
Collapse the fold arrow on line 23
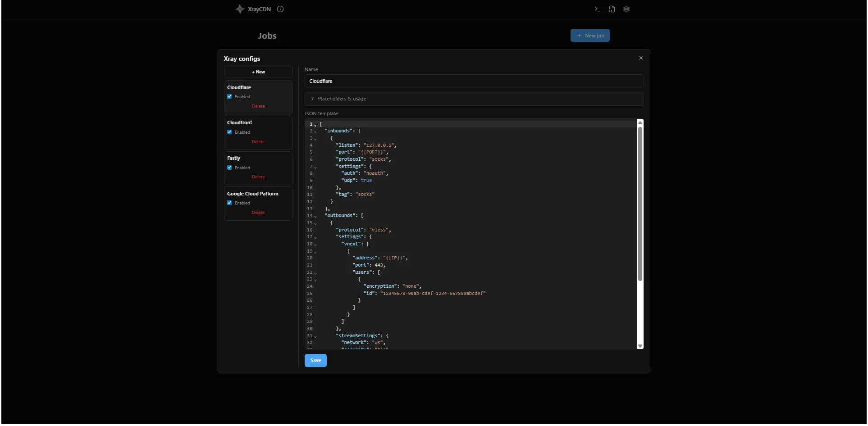[315, 280]
